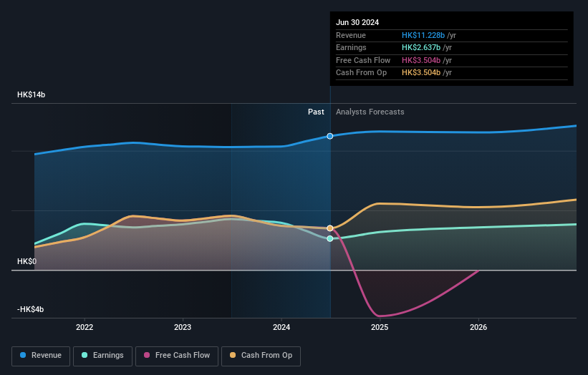Screen dimensions: 588x375
Task: Click the 2026 x-axis label
Action: pos(478,327)
